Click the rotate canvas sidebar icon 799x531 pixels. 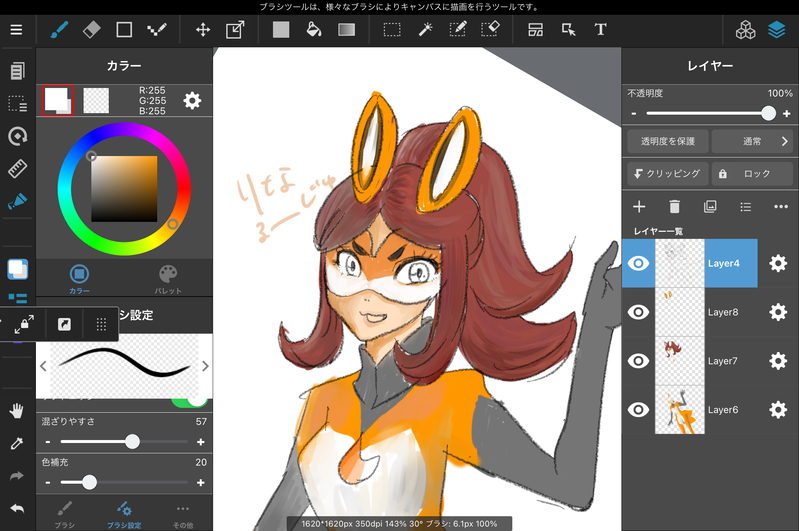(17, 136)
